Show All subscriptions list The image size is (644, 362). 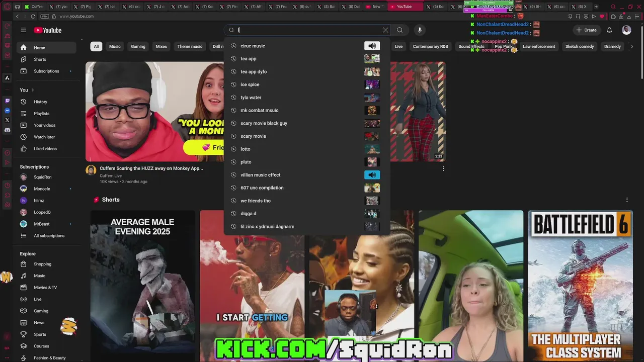45,236
